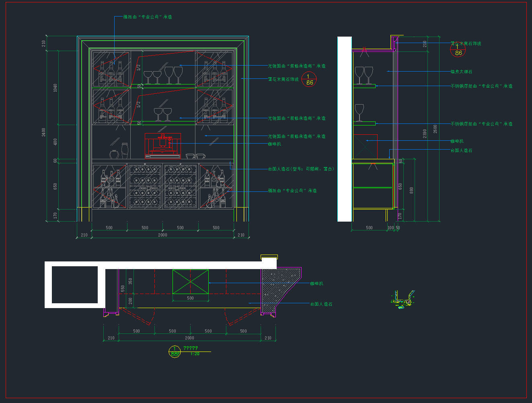Select the 880 dimension in side section
This screenshot has height=403, width=532.
[x=411, y=190]
